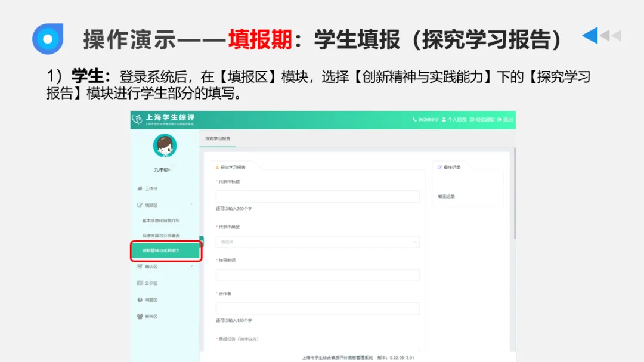Click the 公示区 sidebar icon
The width and height of the screenshot is (644, 362).
pyautogui.click(x=140, y=283)
